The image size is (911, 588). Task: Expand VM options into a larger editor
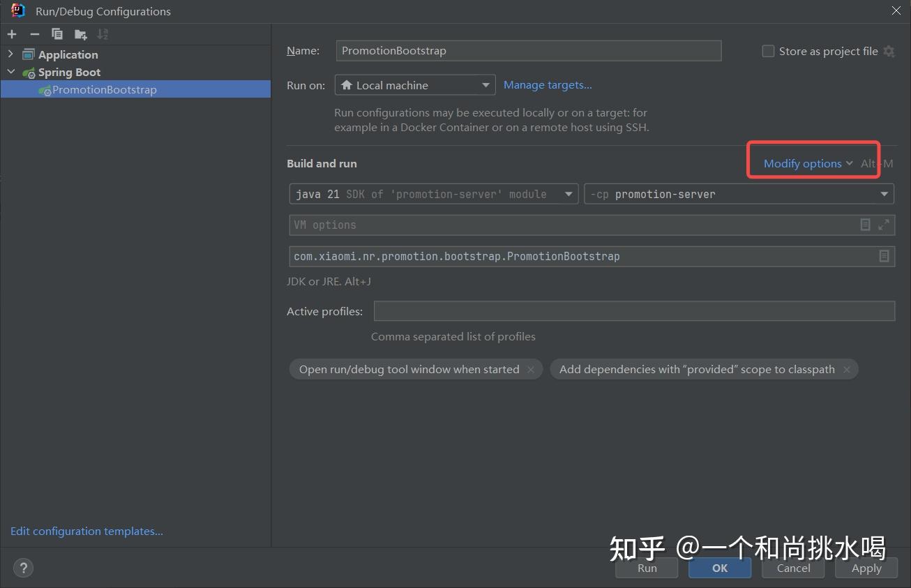885,225
